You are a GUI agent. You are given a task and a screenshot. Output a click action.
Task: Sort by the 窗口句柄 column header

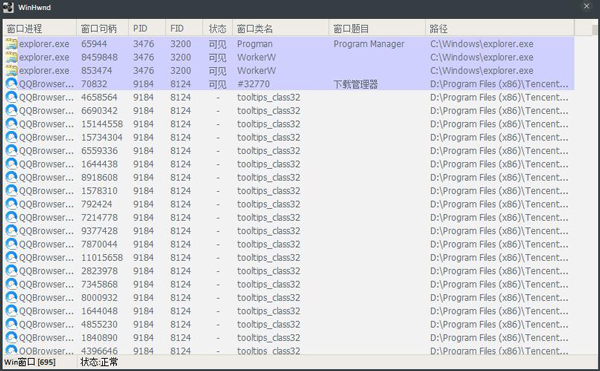[103, 28]
